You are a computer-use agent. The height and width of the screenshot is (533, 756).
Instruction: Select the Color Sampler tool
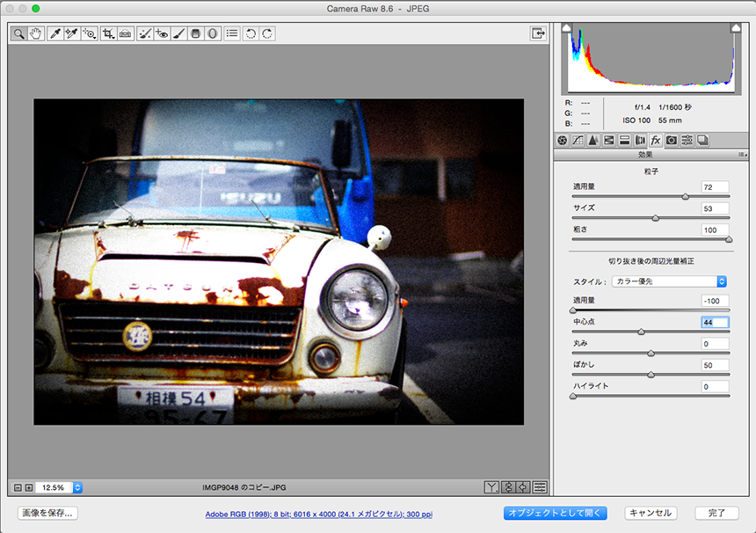click(72, 33)
